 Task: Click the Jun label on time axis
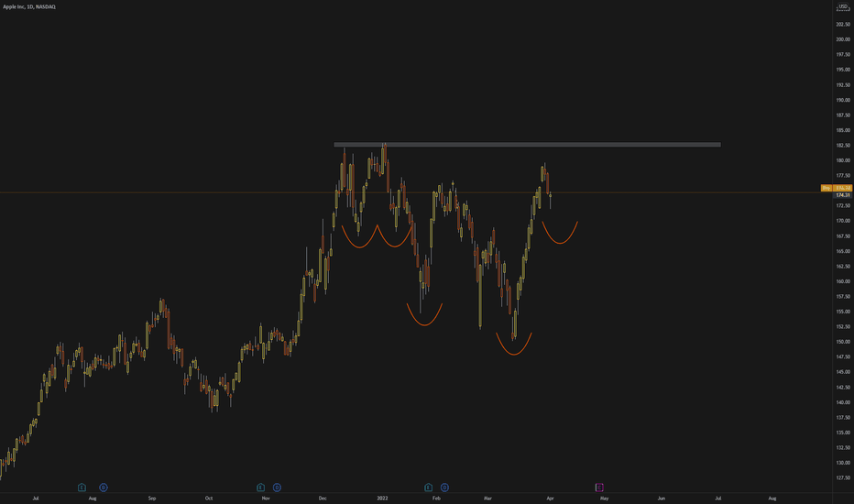662,498
